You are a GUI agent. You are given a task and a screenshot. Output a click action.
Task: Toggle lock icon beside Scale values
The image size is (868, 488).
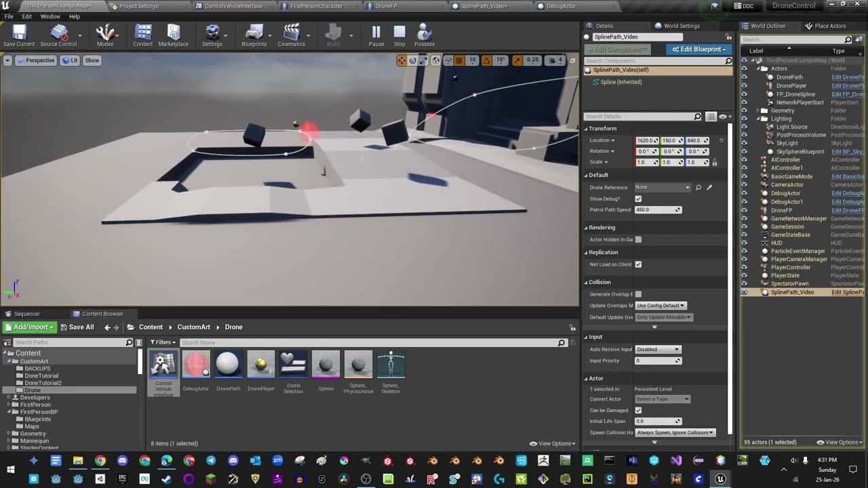click(x=715, y=163)
